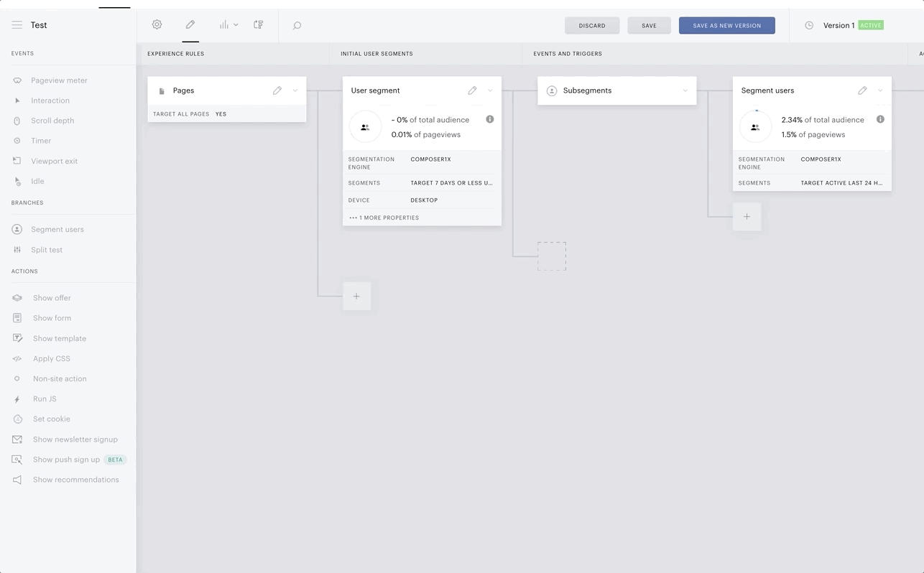Image resolution: width=924 pixels, height=573 pixels.
Task: Click the search magnifier icon
Action: coord(297,25)
